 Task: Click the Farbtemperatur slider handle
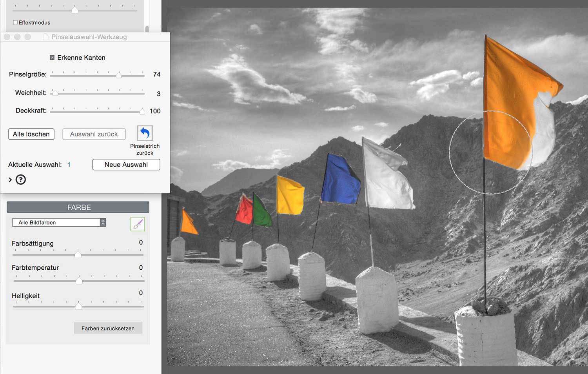(x=79, y=281)
